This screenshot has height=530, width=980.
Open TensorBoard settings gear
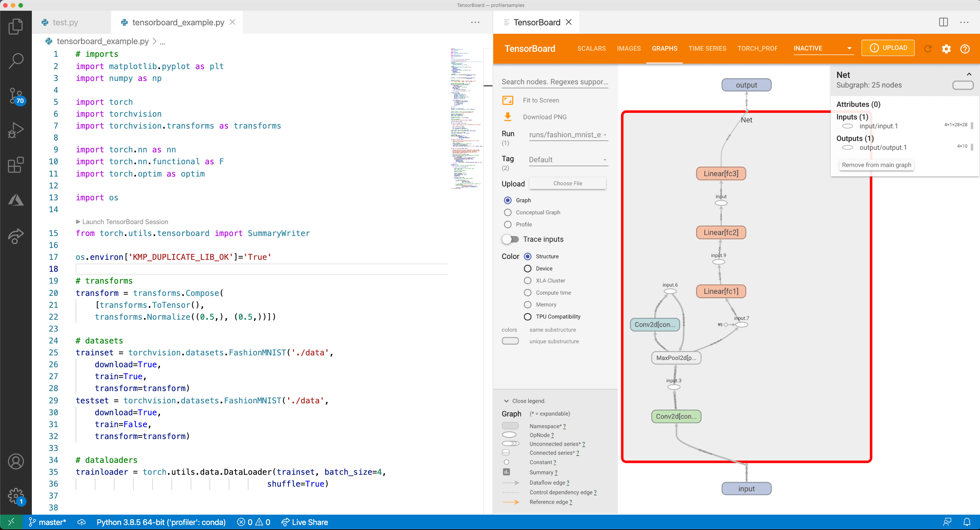946,48
